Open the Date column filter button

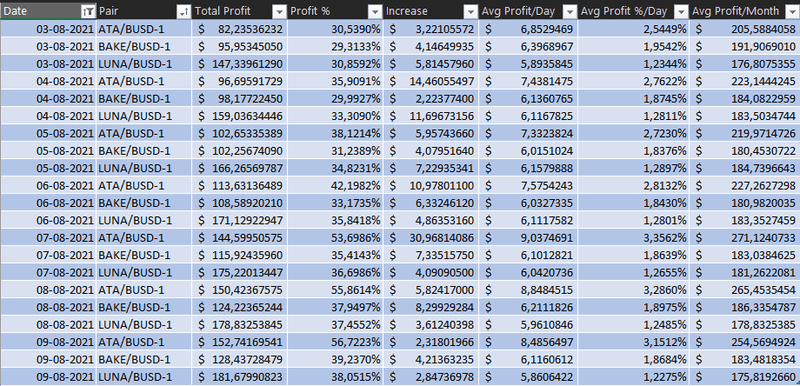click(x=88, y=11)
